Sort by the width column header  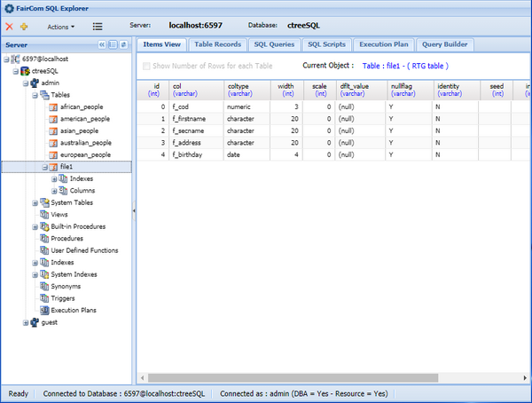tap(287, 90)
